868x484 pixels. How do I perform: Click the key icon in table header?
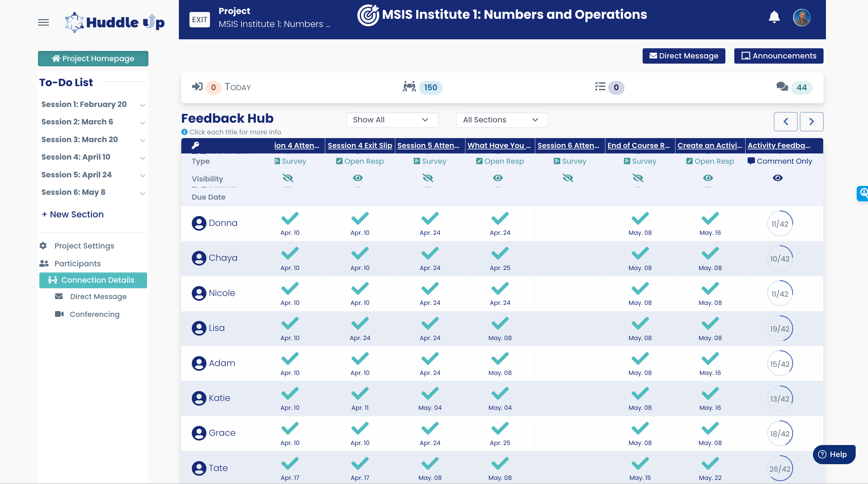point(196,145)
